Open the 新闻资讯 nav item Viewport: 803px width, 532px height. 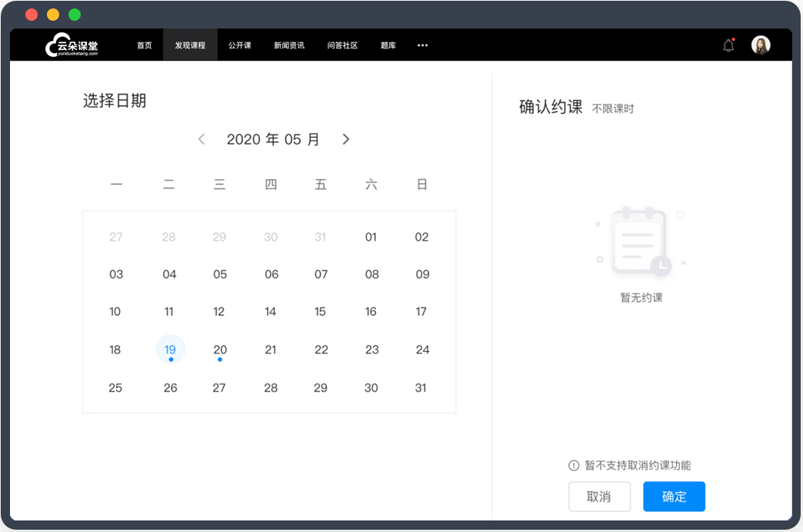pyautogui.click(x=289, y=45)
